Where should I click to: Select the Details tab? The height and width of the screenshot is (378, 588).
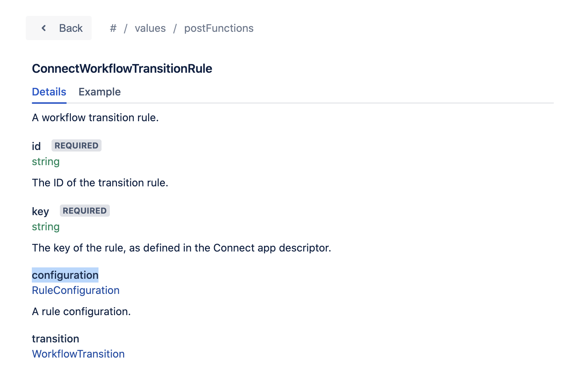click(x=49, y=92)
